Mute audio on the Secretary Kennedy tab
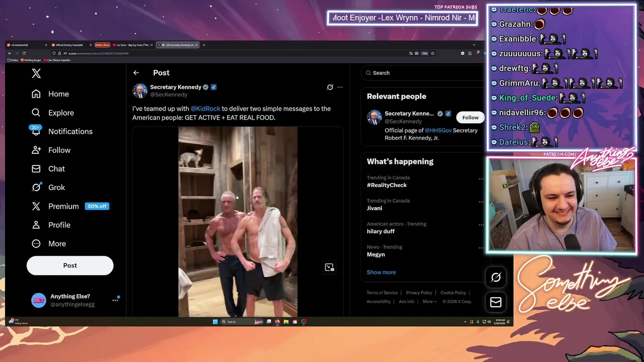This screenshot has width=644, height=362. point(164,45)
